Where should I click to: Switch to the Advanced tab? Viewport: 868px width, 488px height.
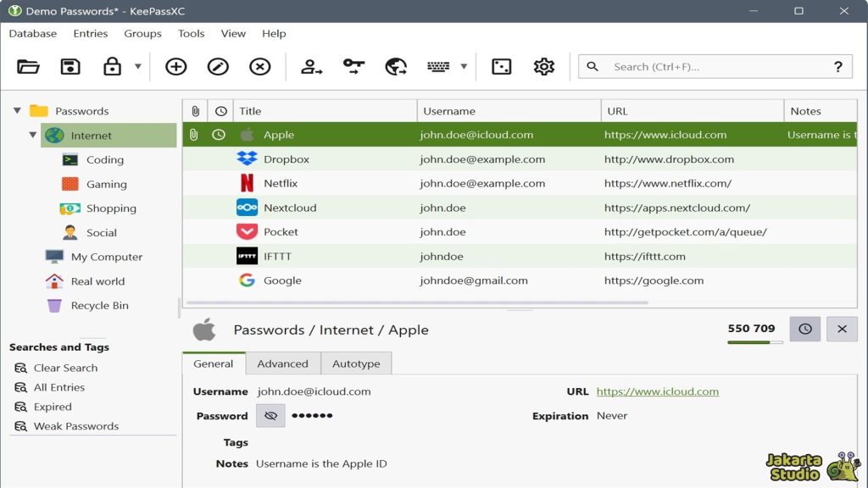pos(282,363)
